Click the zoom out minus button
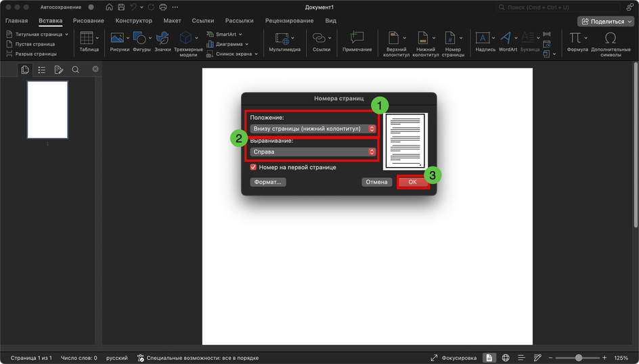The image size is (639, 364). point(550,357)
